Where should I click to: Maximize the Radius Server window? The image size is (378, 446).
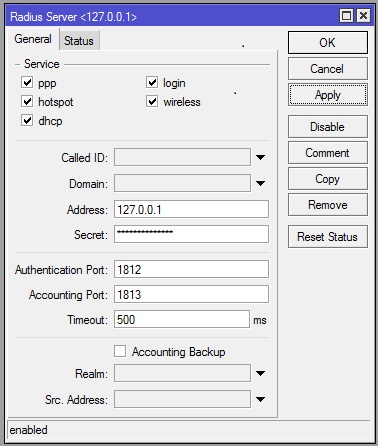tap(347, 15)
